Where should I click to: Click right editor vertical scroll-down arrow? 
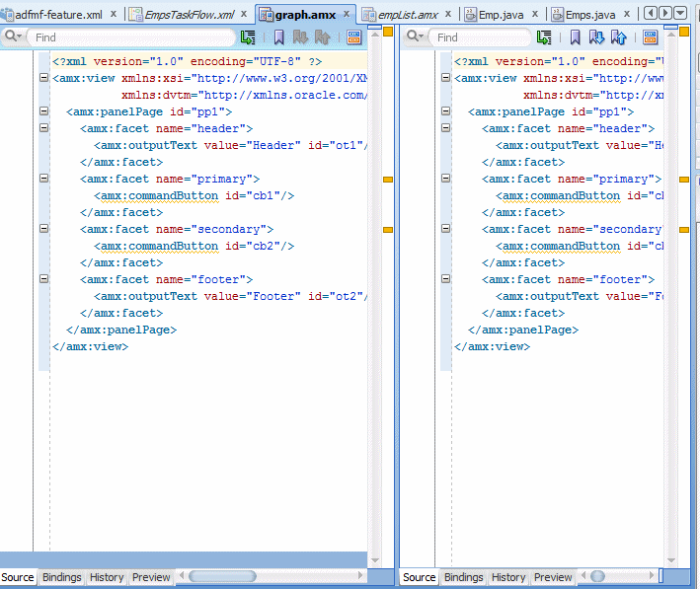point(671,560)
